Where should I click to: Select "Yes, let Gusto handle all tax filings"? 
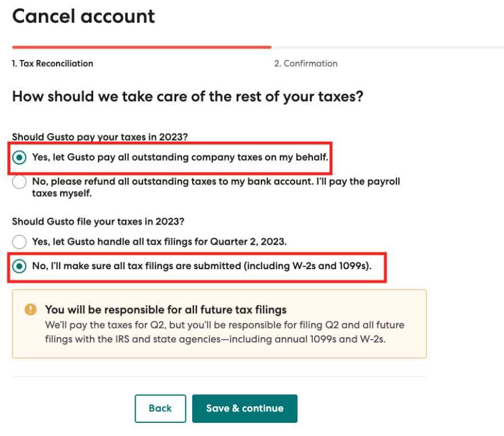19,242
